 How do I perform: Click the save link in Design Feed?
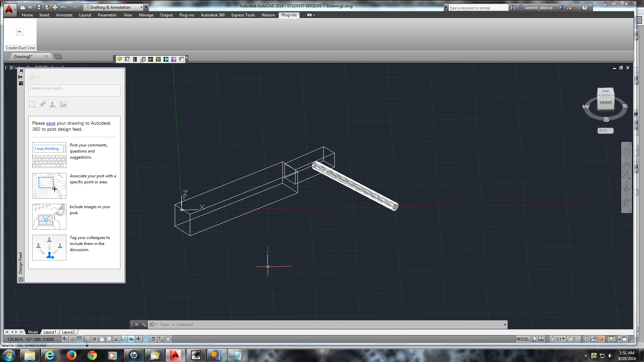coord(51,123)
